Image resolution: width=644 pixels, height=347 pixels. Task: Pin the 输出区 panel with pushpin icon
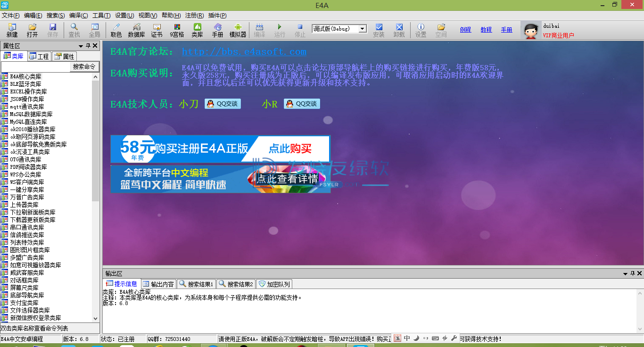pos(632,273)
